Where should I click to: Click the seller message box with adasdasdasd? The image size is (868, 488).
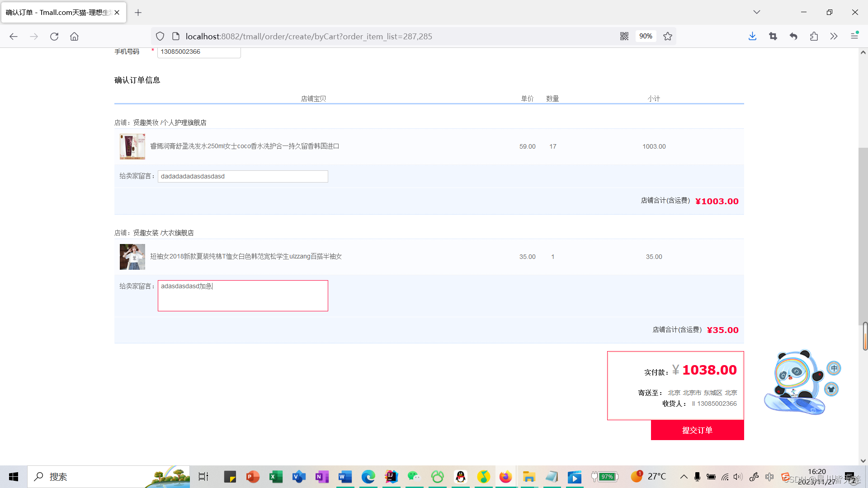243,296
